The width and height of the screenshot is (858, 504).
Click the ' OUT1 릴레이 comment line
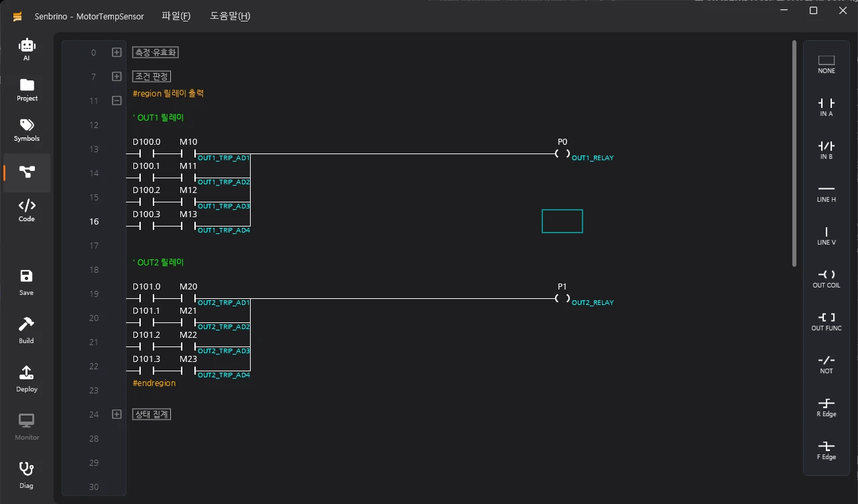coord(158,117)
